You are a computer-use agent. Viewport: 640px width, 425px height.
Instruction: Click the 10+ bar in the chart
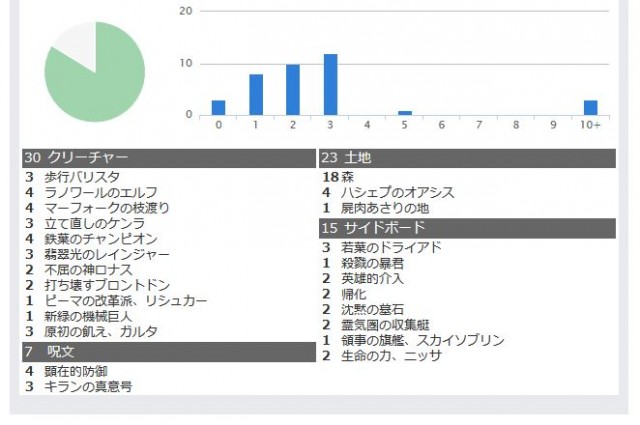click(x=591, y=108)
